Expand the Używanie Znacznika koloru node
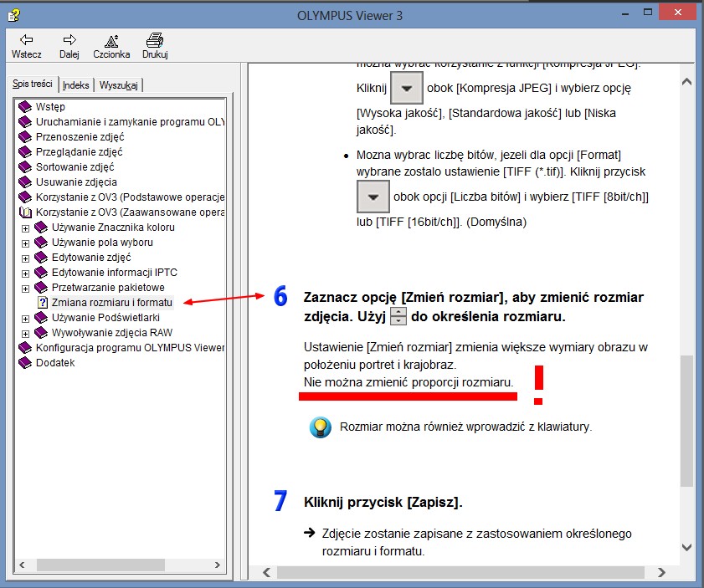Viewport: 704px width, 588px height. tap(25, 228)
